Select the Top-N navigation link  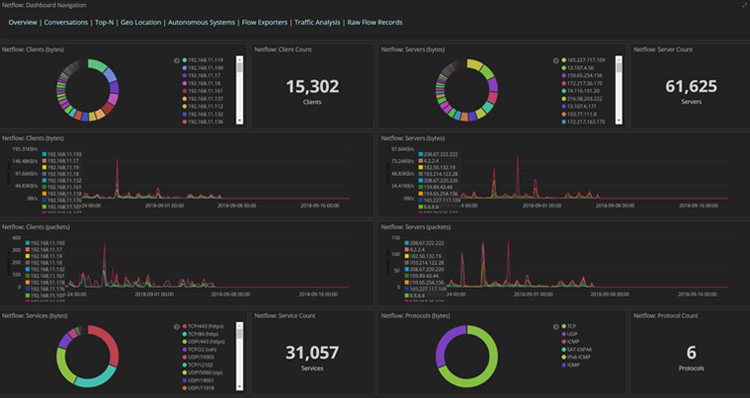click(104, 22)
